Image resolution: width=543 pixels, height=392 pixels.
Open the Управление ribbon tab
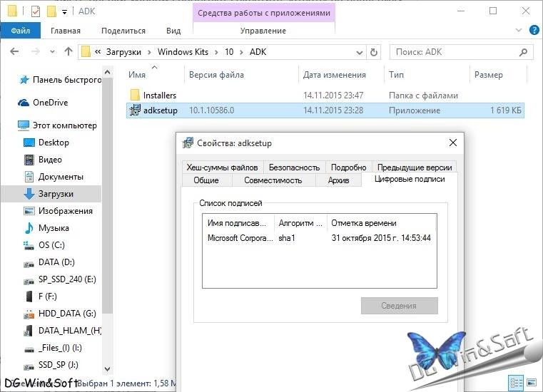coord(263,31)
